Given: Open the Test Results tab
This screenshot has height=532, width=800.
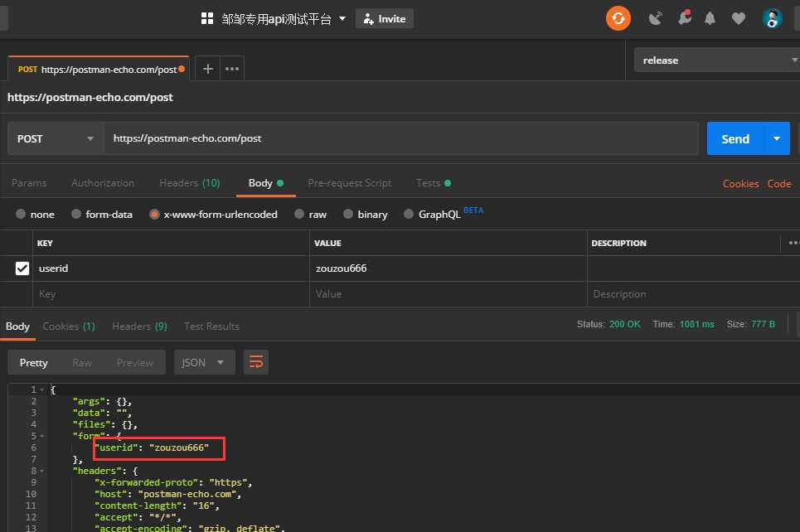Looking at the screenshot, I should coord(211,326).
